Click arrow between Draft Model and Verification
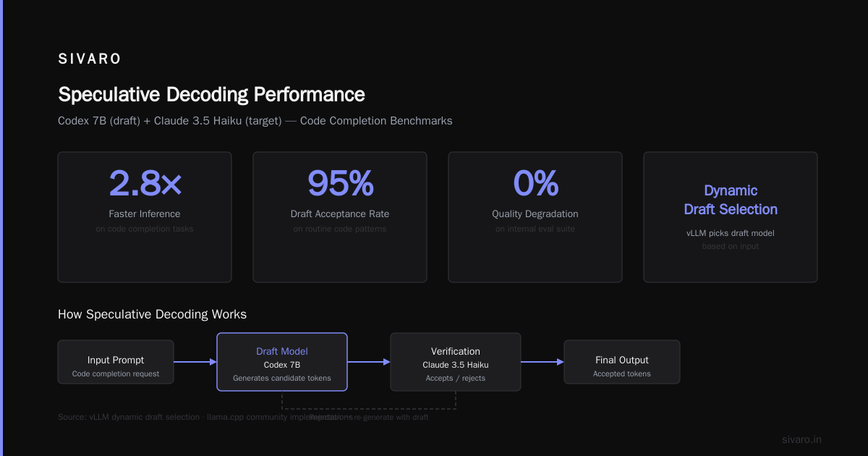Screen dimensions: 868x456 (x=369, y=362)
